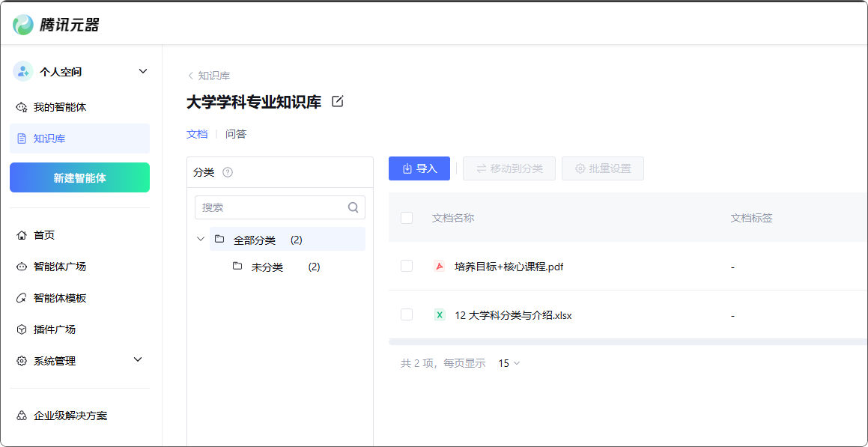Viewport: 868px width, 447px height.
Task: Open 智能体广场 from the sidebar
Action: click(59, 267)
